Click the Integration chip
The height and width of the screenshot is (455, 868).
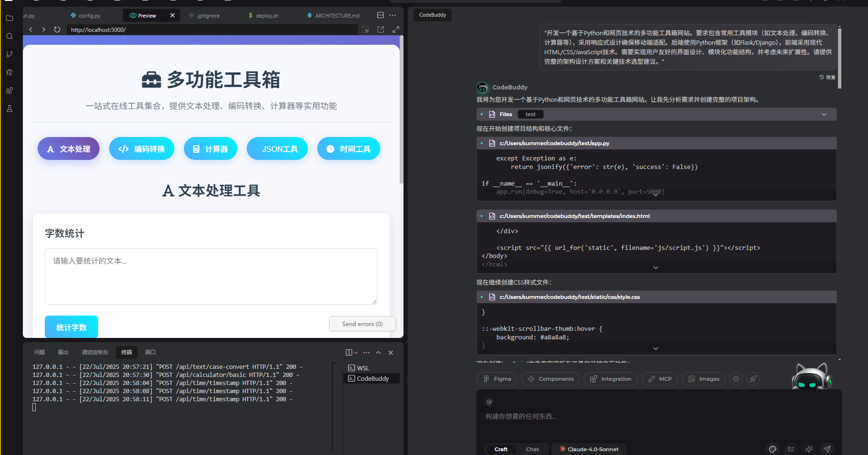[x=610, y=379]
